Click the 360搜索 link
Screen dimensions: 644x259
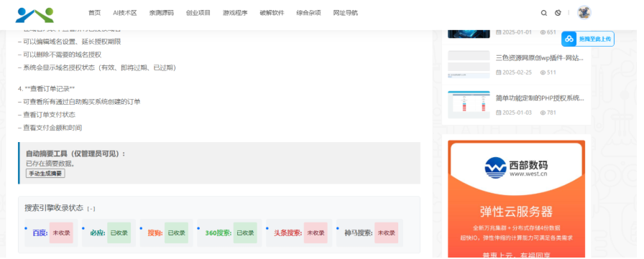[218, 233]
